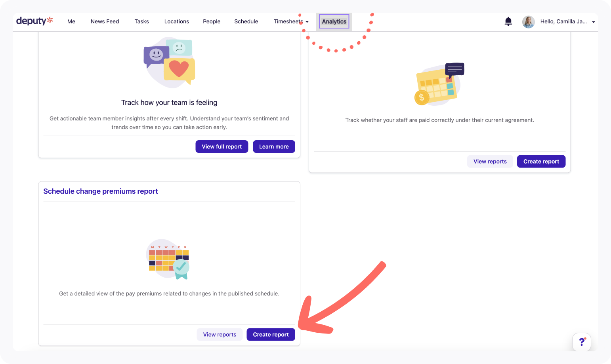Open the Schedule navigation item
Image resolution: width=611 pixels, height=364 pixels.
(246, 21)
